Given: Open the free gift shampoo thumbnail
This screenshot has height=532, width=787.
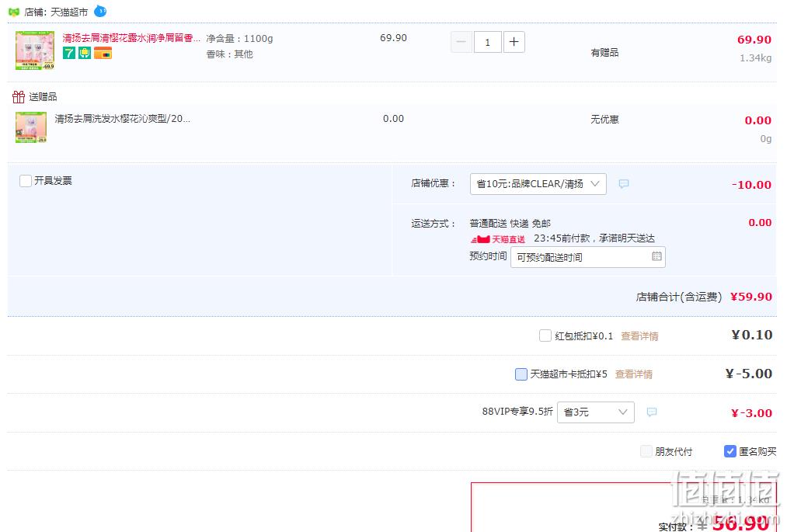Looking at the screenshot, I should (x=31, y=127).
